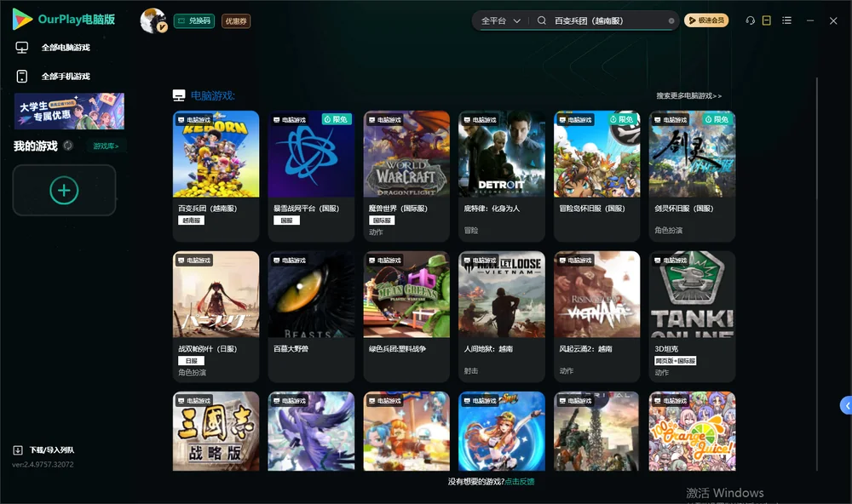
Task: Open the 游戏库> library link
Action: (x=106, y=146)
